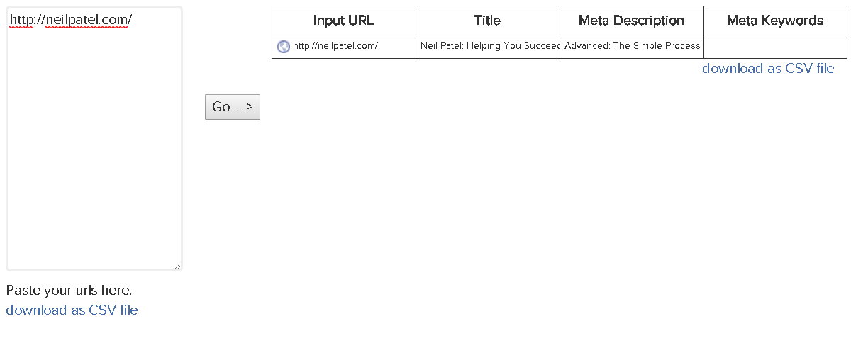The image size is (868, 343).
Task: Open download as CSV link below results table
Action: pos(768,69)
